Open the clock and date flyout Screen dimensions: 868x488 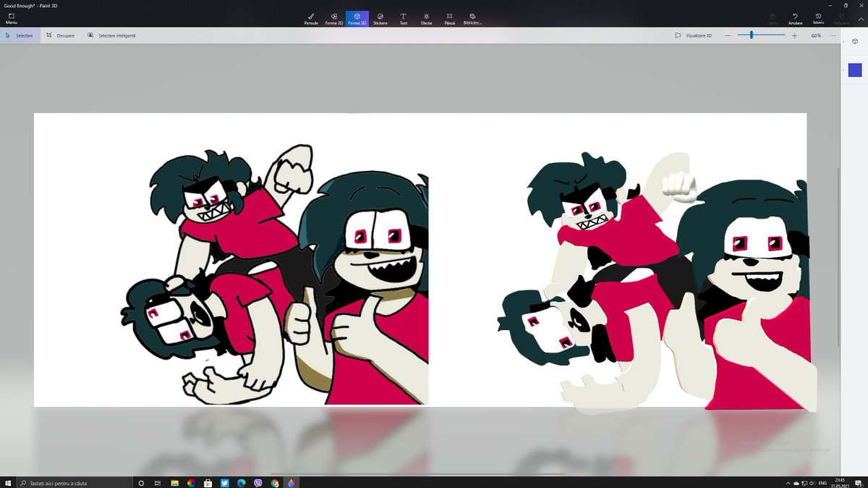point(839,482)
